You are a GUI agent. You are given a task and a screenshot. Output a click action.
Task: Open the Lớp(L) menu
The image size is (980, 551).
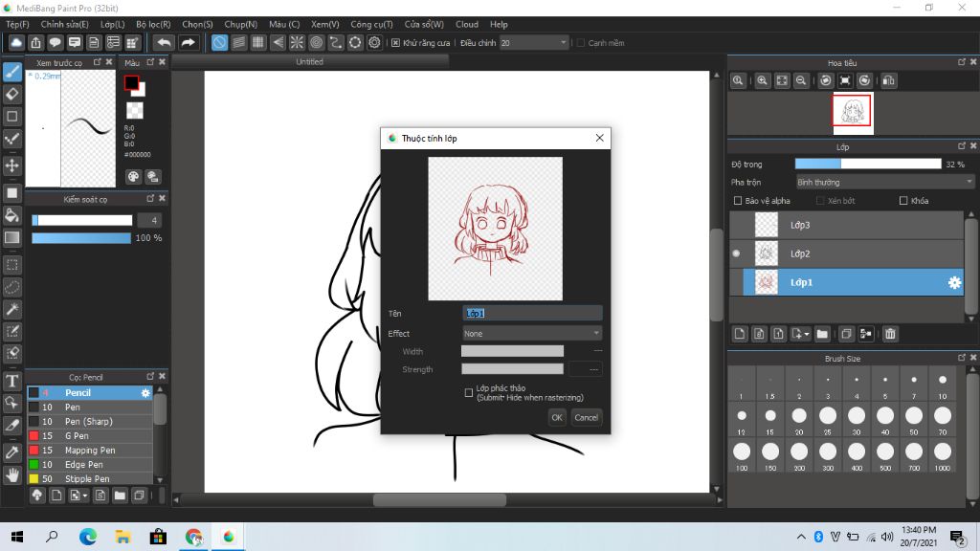click(x=113, y=24)
